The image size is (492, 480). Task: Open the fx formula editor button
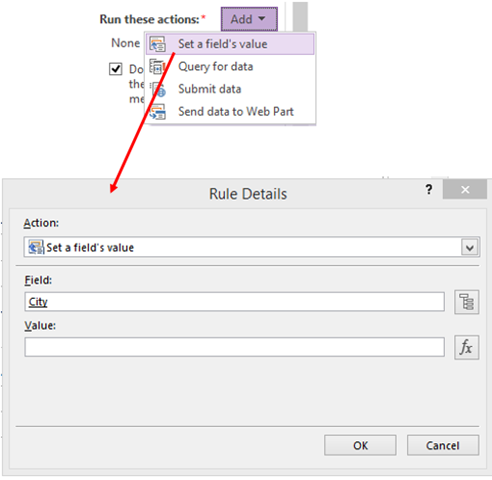coord(467,347)
